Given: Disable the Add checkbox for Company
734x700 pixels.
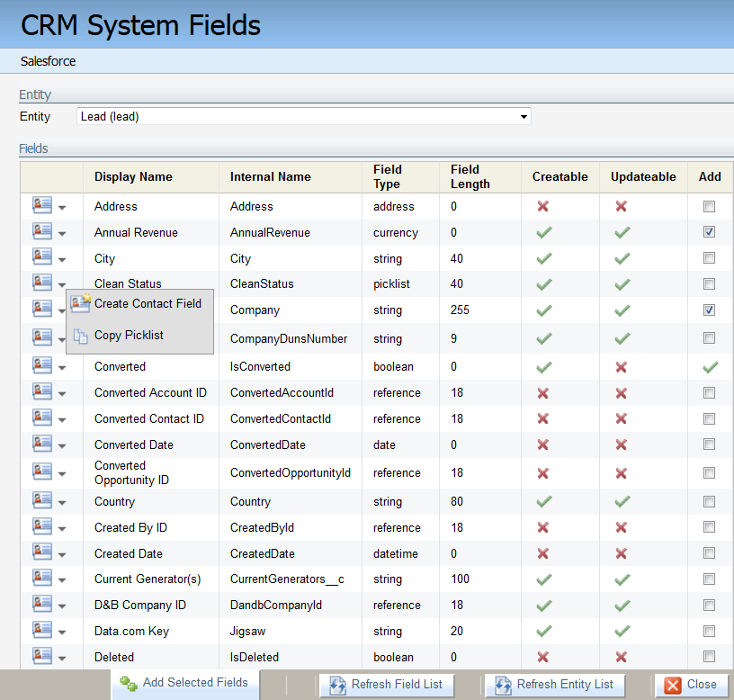Looking at the screenshot, I should 709,310.
